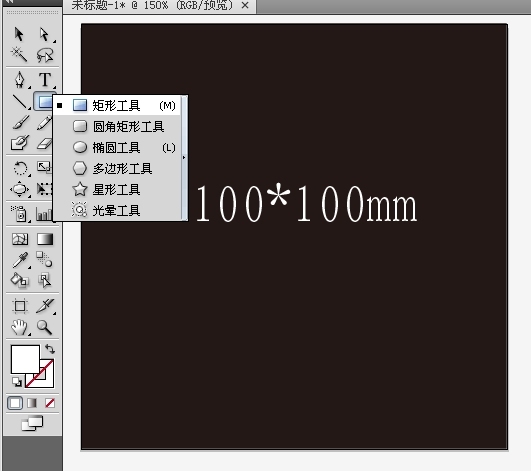Image resolution: width=531 pixels, height=471 pixels.
Task: Set fill to None mode button
Action: (x=50, y=403)
